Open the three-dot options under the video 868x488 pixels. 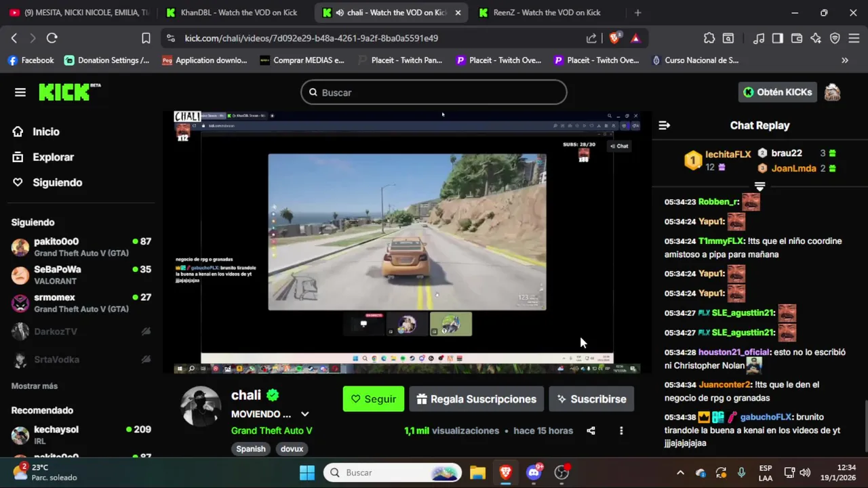pos(621,430)
